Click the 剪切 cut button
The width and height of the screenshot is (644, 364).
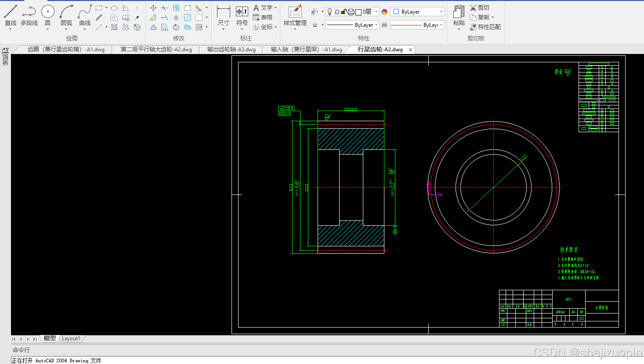(479, 7)
